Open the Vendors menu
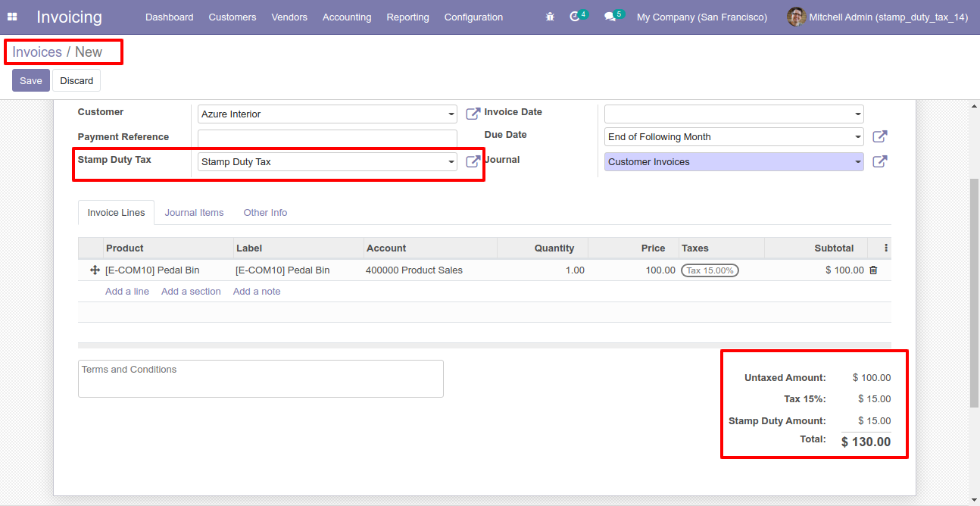The image size is (980, 506). click(289, 17)
